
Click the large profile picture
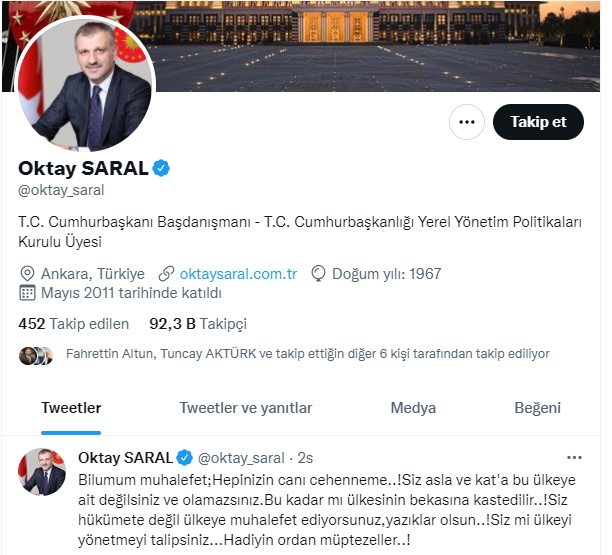click(85, 85)
